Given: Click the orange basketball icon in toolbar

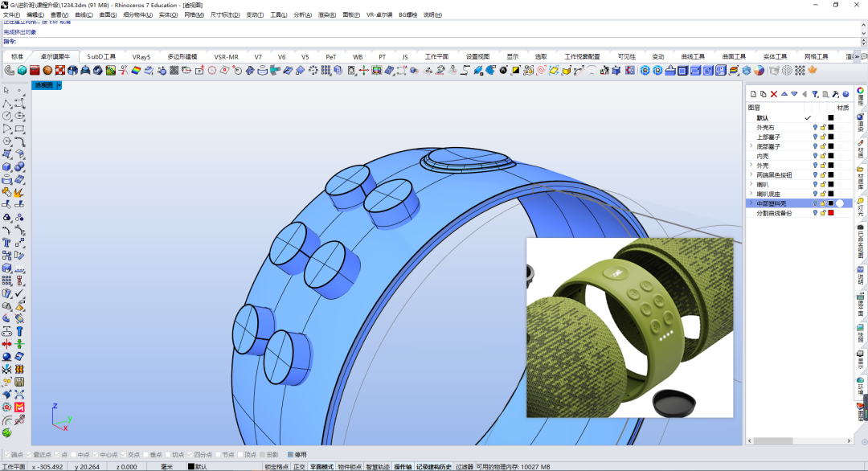Looking at the screenshot, I should [x=47, y=70].
